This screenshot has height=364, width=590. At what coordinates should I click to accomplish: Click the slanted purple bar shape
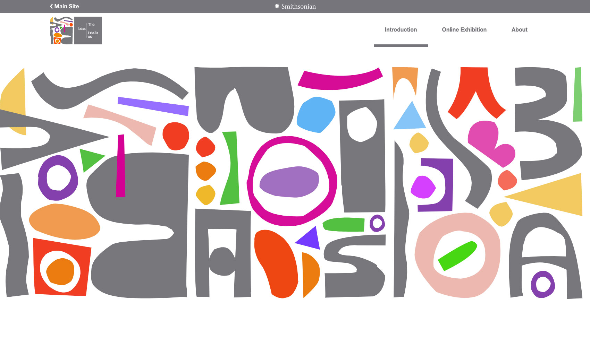[x=153, y=106]
